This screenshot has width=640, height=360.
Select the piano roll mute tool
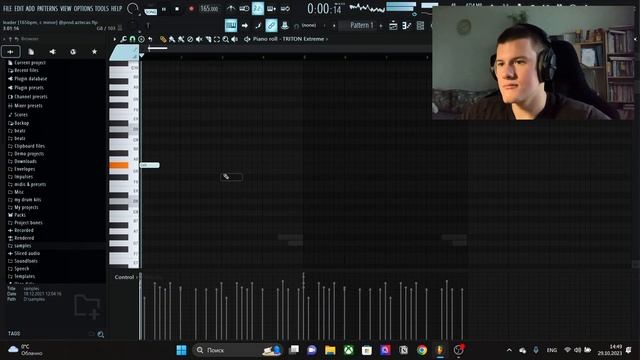click(x=199, y=39)
